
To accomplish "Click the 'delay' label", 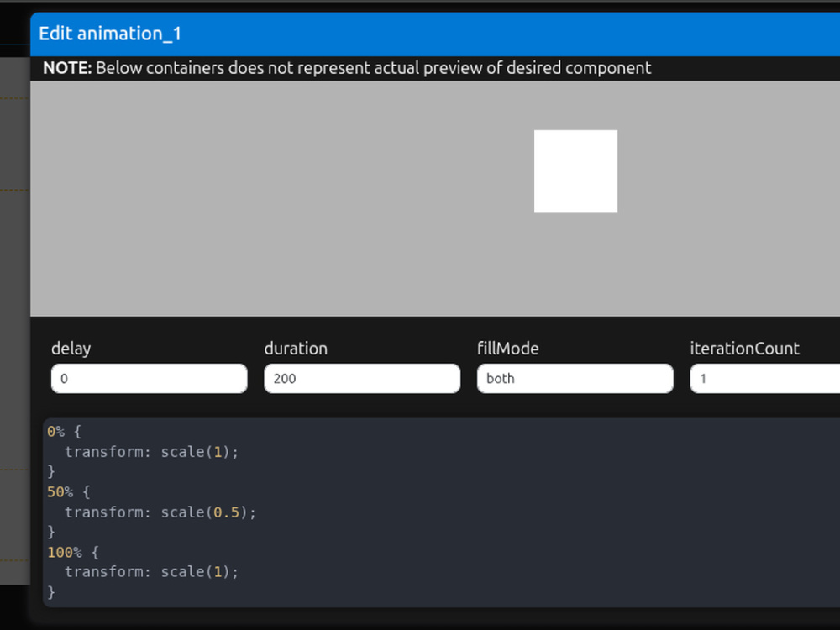I will (x=71, y=349).
